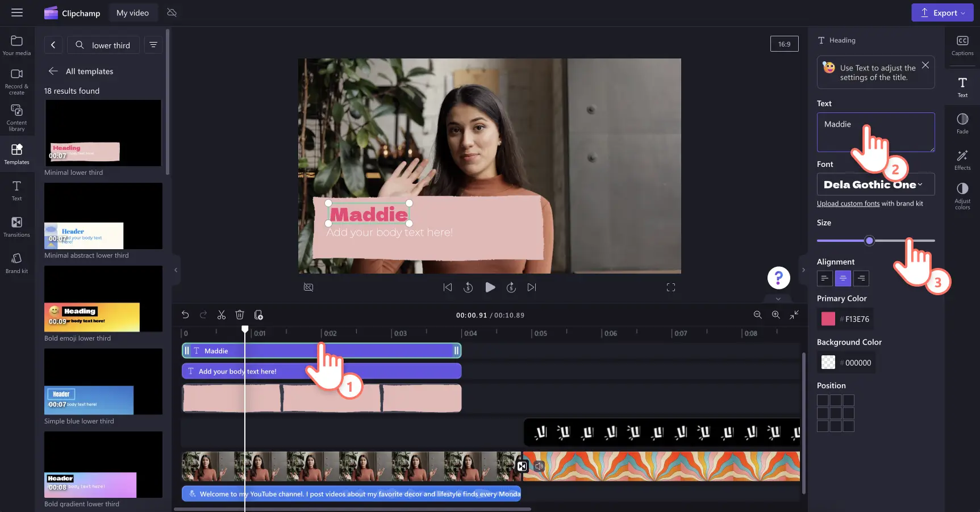Forward five seconds
Screen dimensions: 980x512
coord(511,287)
